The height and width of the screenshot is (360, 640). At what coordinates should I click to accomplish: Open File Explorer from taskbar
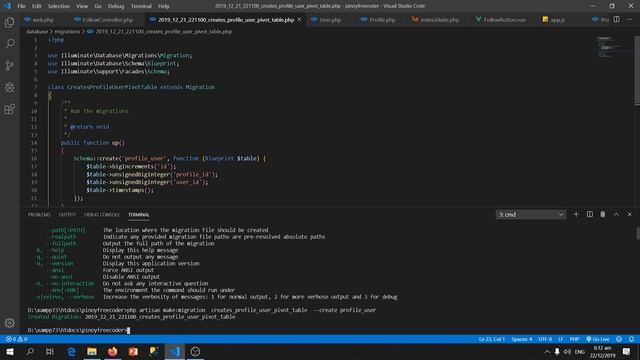coord(92,351)
